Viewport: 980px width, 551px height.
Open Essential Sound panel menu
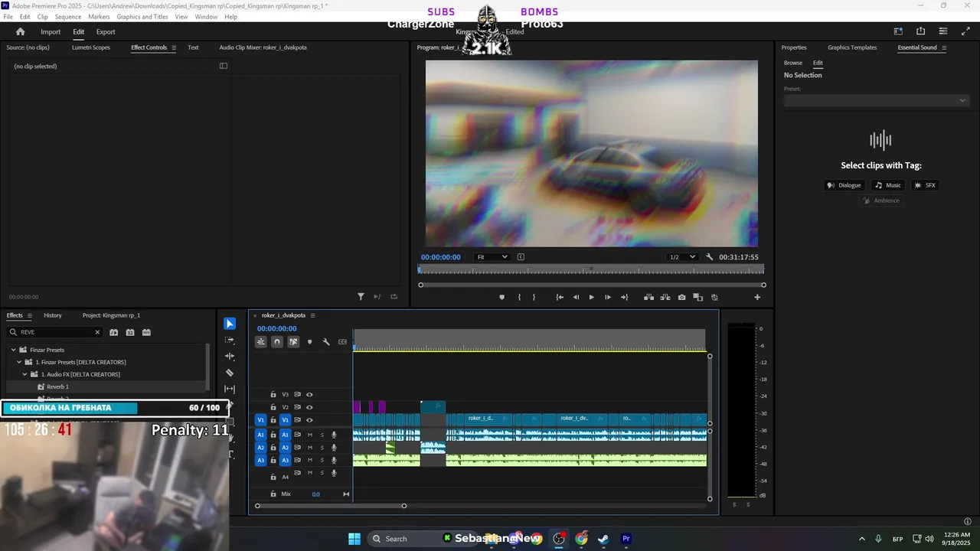[944, 47]
